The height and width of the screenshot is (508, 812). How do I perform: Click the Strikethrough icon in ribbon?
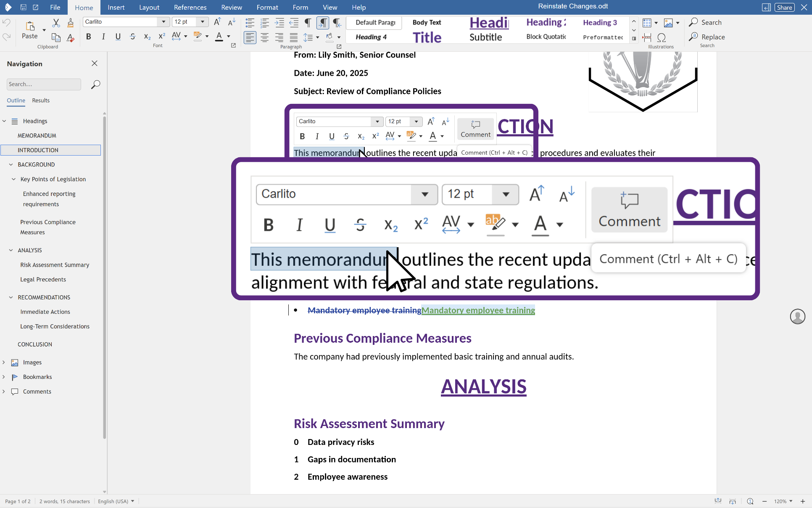tap(132, 37)
